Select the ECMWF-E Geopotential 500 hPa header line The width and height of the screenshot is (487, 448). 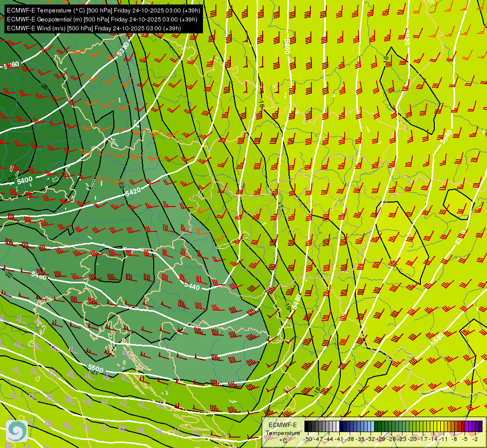[102, 19]
